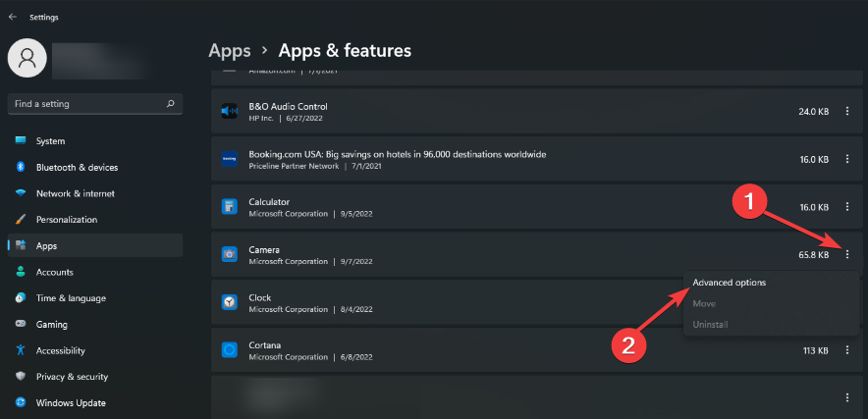Select the Gaming controller icon
Image resolution: width=868 pixels, height=419 pixels.
click(x=21, y=325)
